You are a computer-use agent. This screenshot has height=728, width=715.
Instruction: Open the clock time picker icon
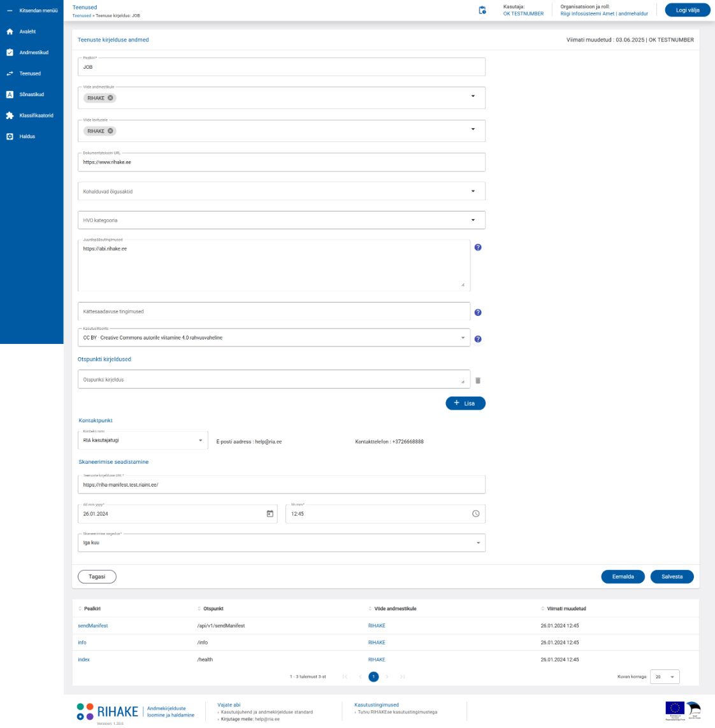(475, 514)
